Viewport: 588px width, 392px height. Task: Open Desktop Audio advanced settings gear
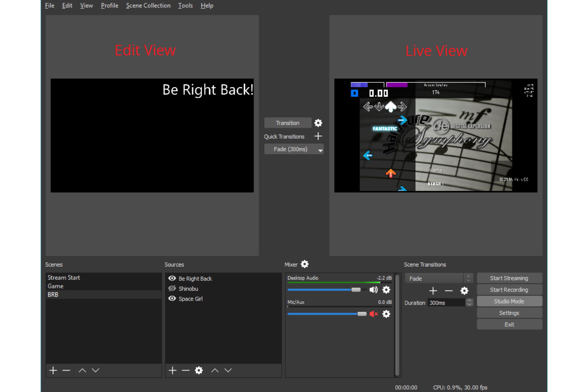(x=386, y=290)
